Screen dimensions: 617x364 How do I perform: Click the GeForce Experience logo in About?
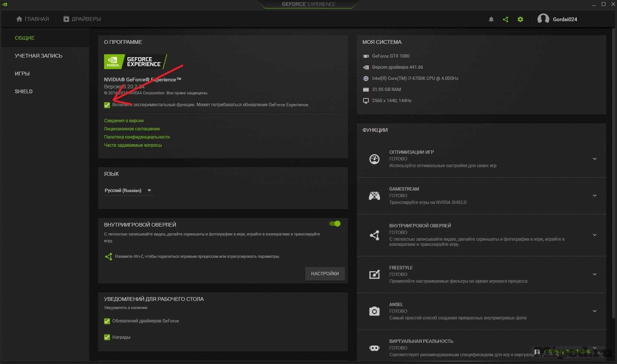point(135,62)
